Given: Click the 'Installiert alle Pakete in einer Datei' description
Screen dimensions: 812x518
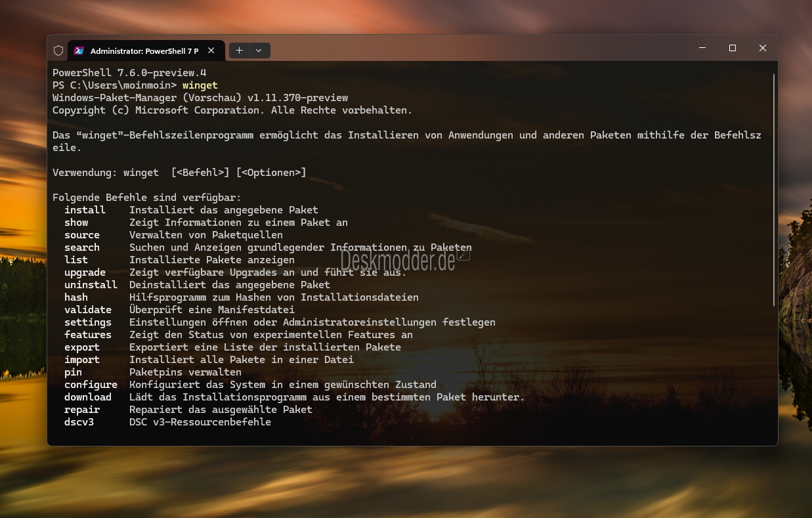Looking at the screenshot, I should [242, 360].
